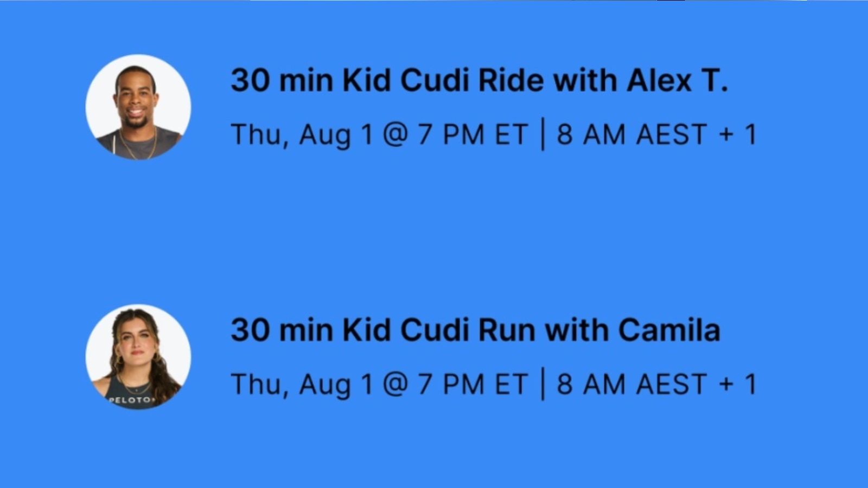868x488 pixels.
Task: Click 'Thu, Aug 1' under the Ride class
Action: click(x=302, y=134)
